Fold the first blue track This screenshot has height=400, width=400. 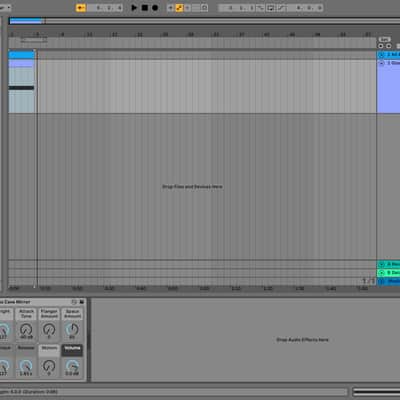[382, 55]
